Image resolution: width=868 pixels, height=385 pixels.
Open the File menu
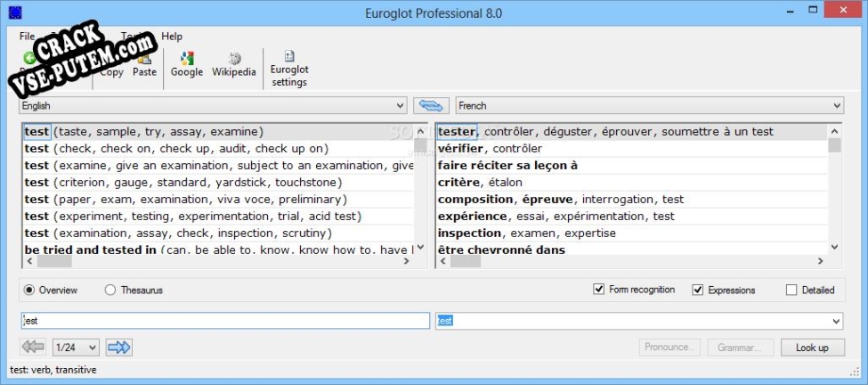(x=27, y=37)
